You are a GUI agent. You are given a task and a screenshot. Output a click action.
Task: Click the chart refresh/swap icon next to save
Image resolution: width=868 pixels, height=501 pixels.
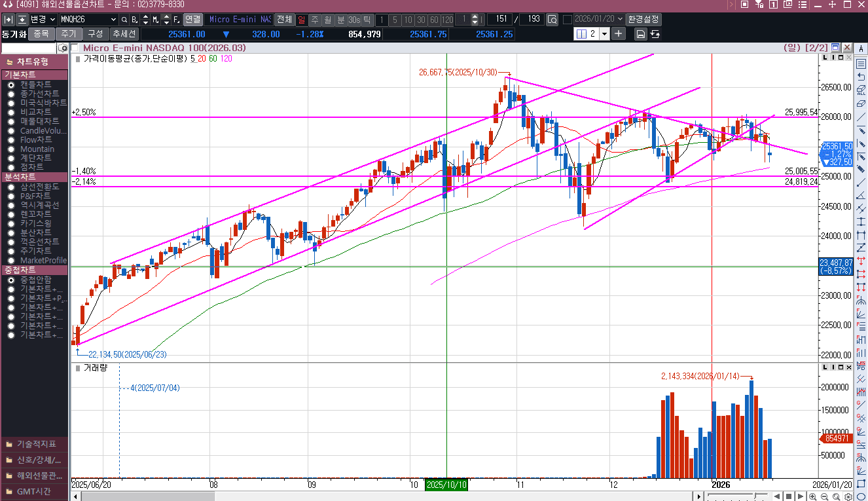coord(655,34)
